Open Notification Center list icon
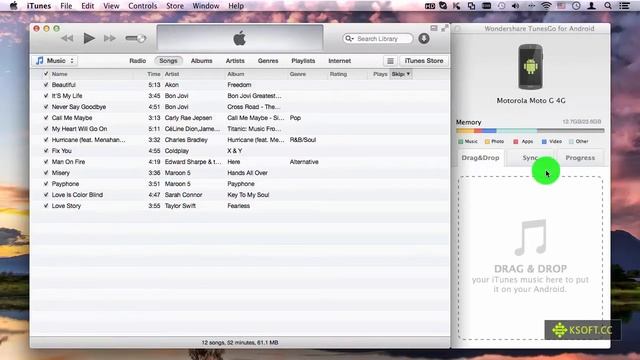The height and width of the screenshot is (360, 640). (624, 6)
